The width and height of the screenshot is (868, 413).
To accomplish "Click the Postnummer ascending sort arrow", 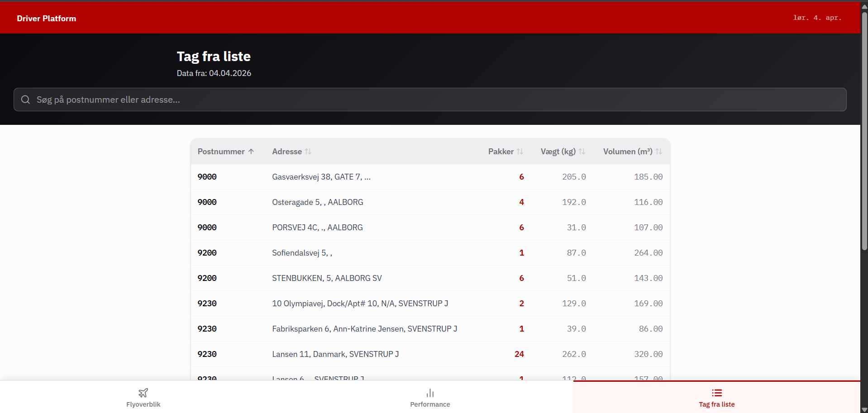I will 251,152.
